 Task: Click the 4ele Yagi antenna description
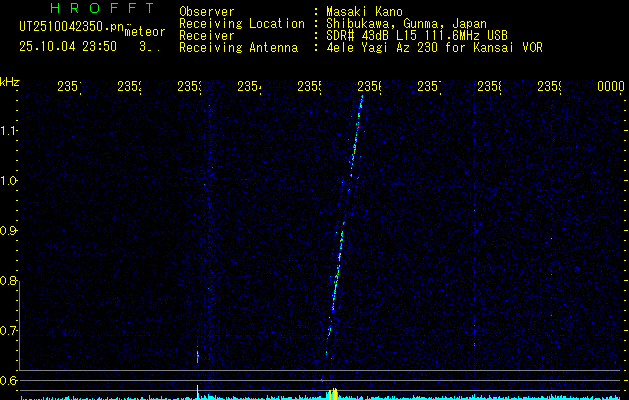click(434, 48)
